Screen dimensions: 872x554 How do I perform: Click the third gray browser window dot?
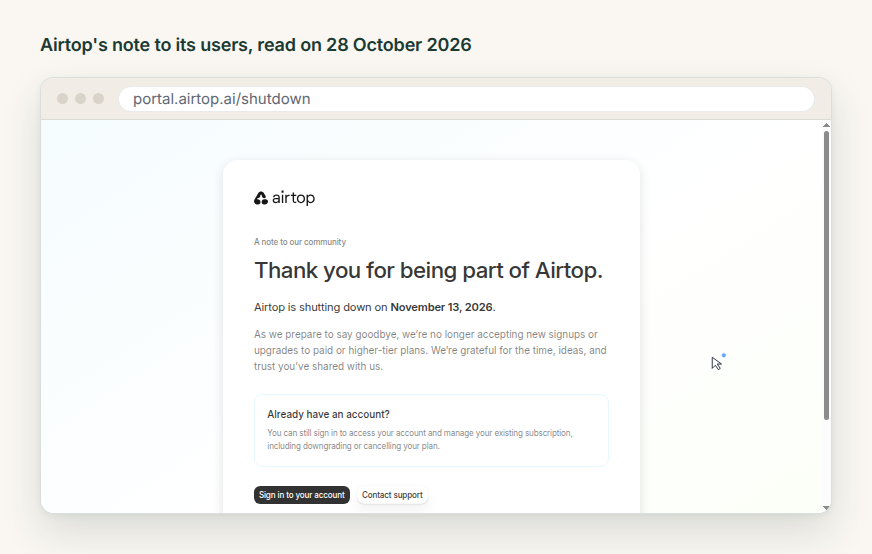click(x=98, y=98)
